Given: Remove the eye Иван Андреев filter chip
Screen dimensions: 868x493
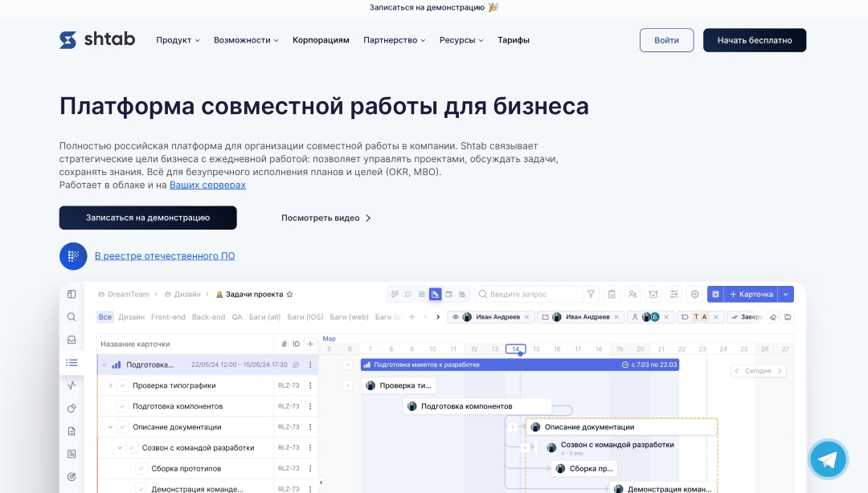Looking at the screenshot, I should point(527,317).
